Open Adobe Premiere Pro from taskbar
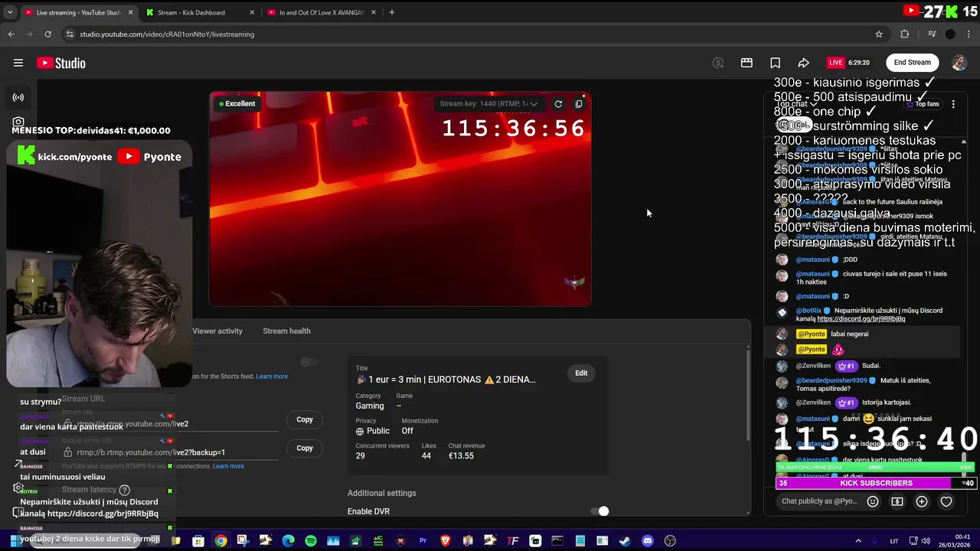 click(423, 541)
